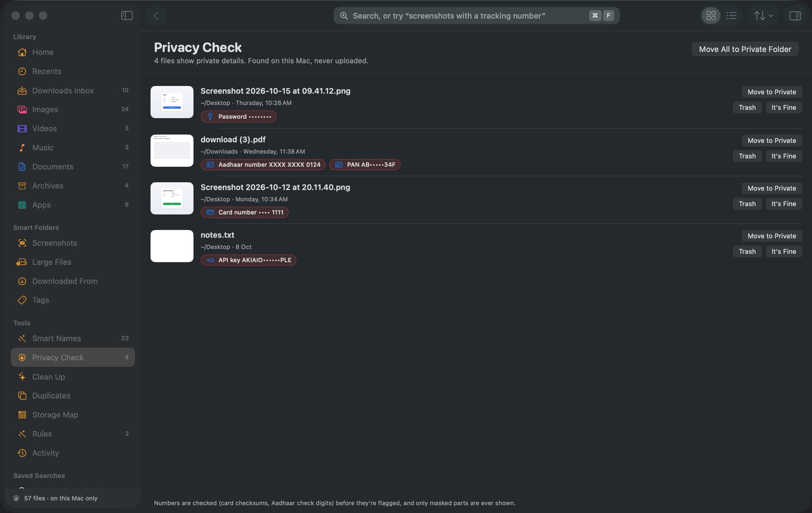
Task: Open thumbnail of download (3).pdf
Action: pyautogui.click(x=172, y=151)
